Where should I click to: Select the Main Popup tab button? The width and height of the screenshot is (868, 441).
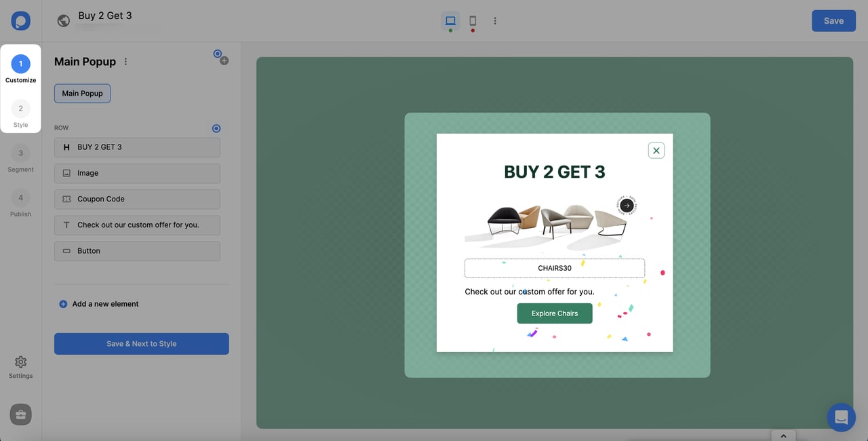pyautogui.click(x=82, y=94)
